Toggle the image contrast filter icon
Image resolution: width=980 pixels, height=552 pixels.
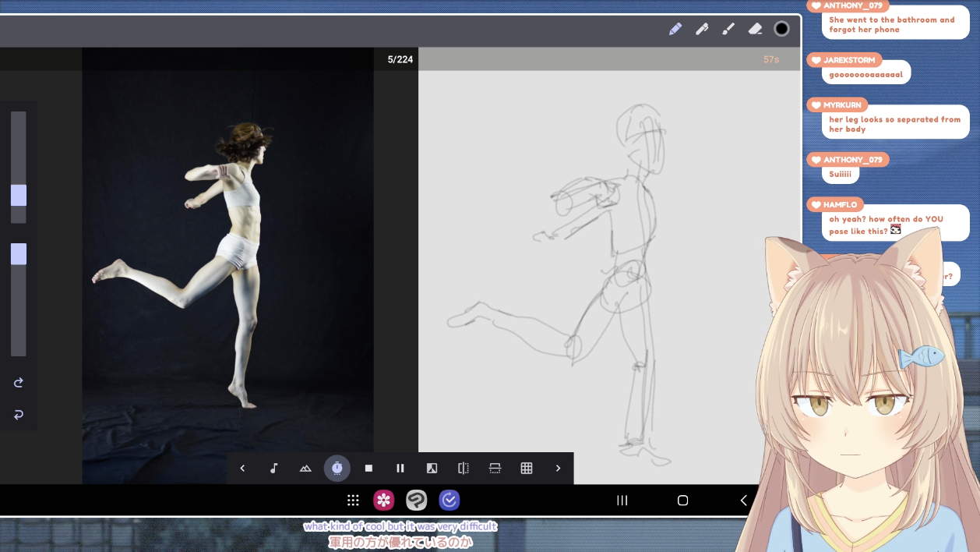[x=432, y=469]
